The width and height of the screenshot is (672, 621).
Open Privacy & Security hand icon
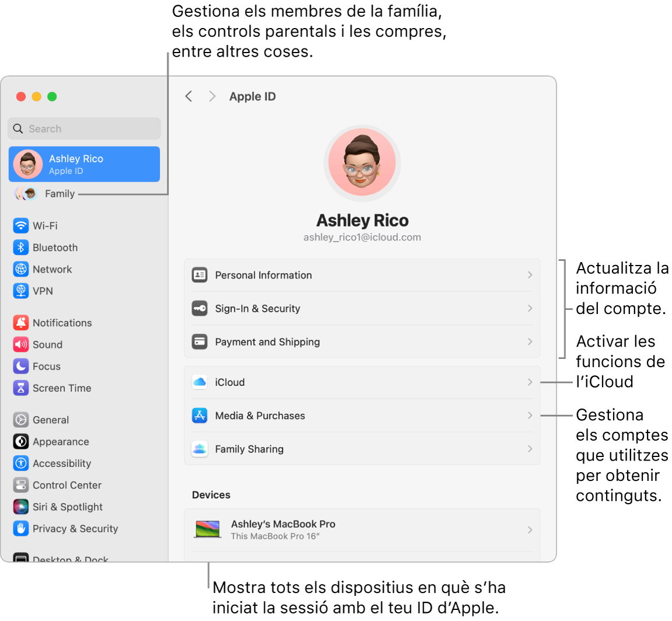pyautogui.click(x=20, y=528)
